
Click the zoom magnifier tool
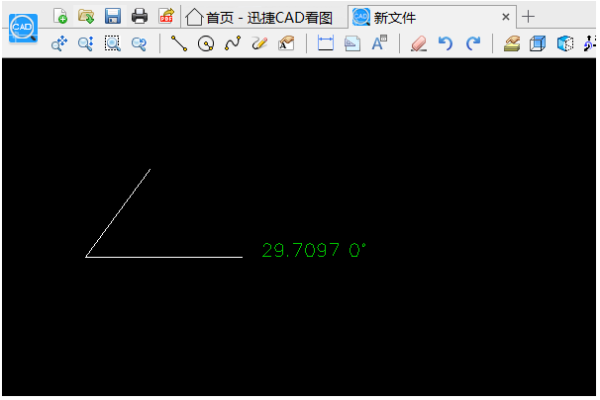click(x=85, y=44)
